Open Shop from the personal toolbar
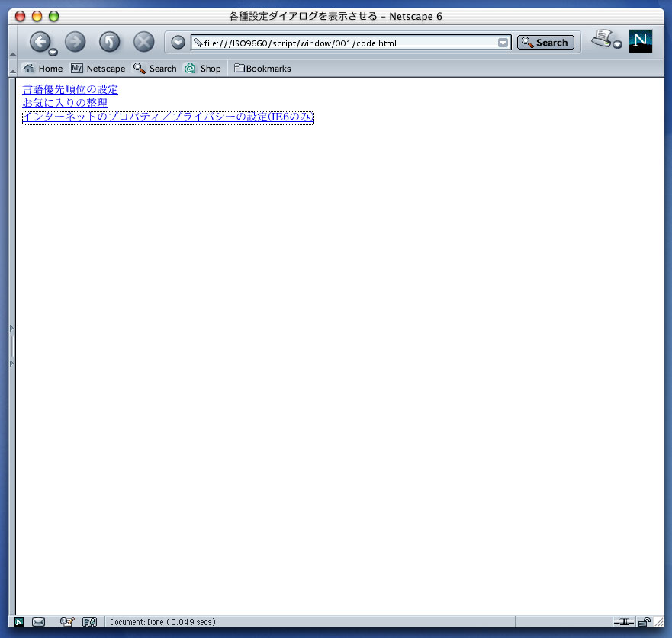The image size is (672, 638). 203,69
